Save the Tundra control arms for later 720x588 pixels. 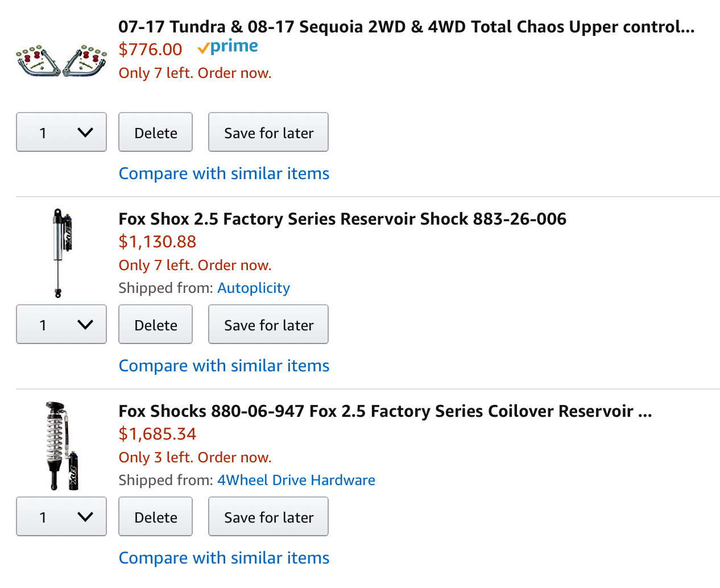click(268, 132)
